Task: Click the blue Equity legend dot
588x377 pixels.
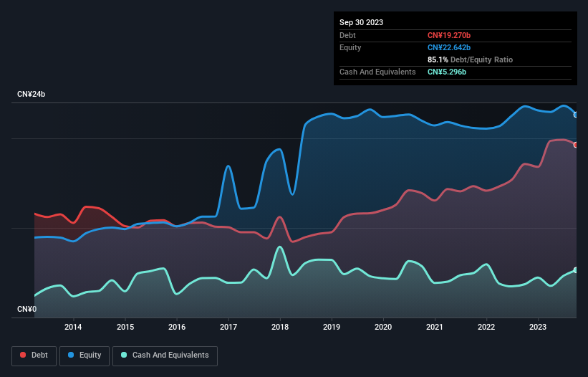Action: pyautogui.click(x=71, y=355)
